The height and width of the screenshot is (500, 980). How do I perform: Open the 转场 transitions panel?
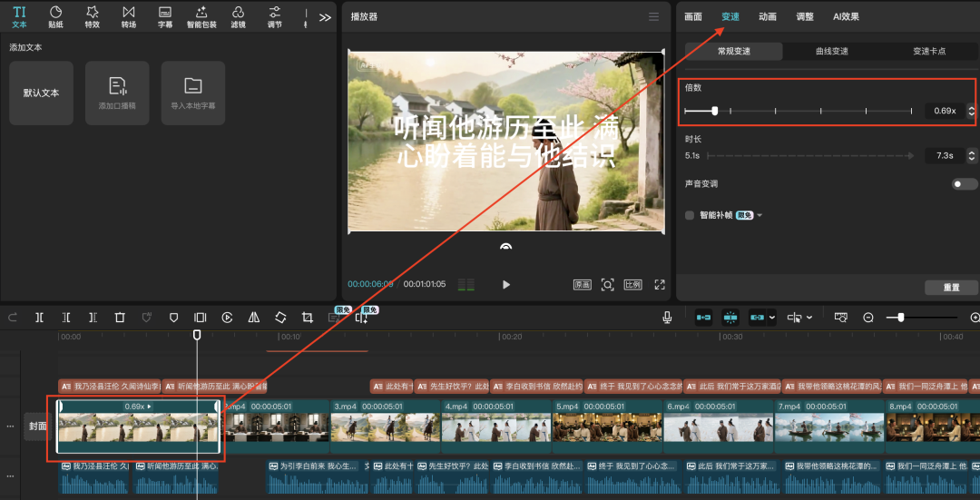click(129, 17)
